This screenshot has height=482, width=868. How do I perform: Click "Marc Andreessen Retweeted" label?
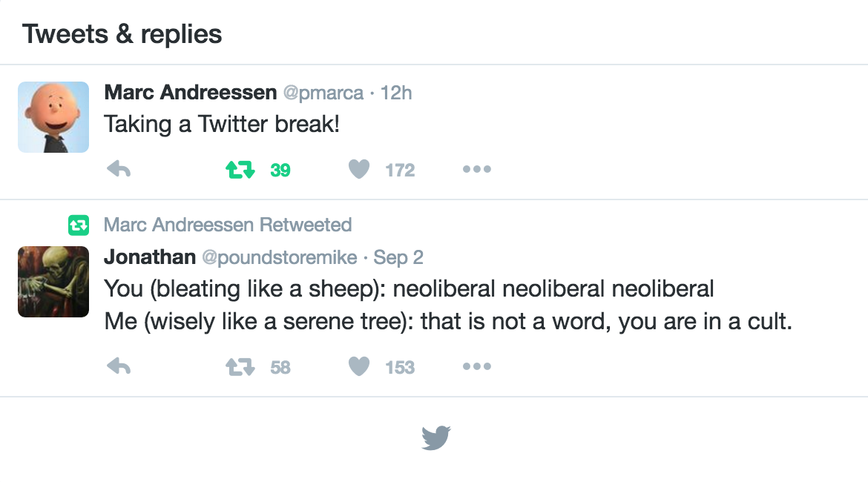point(228,225)
